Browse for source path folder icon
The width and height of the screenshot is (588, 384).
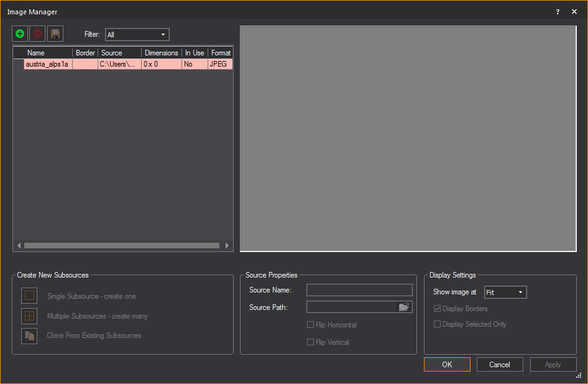[x=404, y=307]
